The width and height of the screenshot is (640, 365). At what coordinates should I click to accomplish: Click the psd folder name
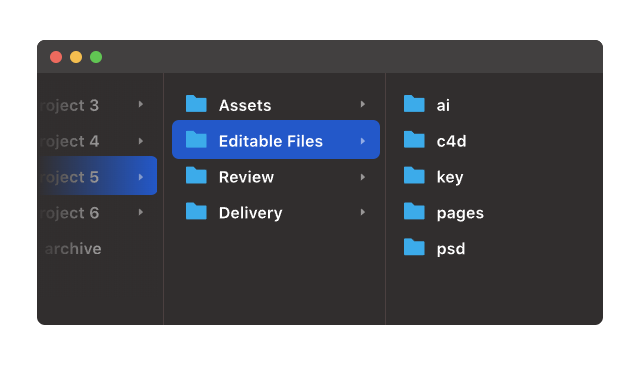[451, 249]
